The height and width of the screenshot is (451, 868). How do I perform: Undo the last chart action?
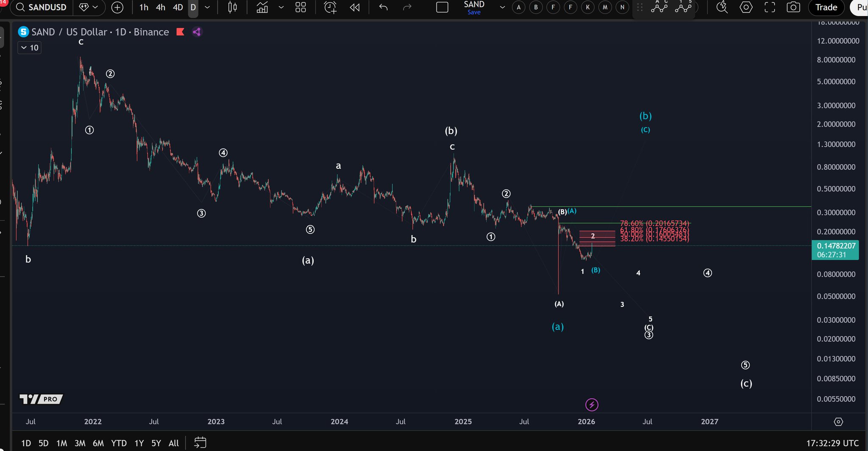click(x=383, y=7)
